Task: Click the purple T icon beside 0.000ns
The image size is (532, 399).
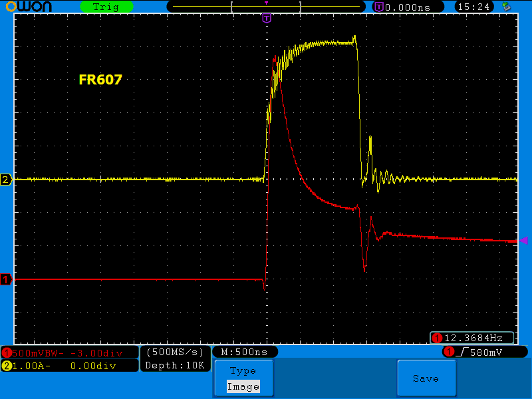Action: coord(379,7)
